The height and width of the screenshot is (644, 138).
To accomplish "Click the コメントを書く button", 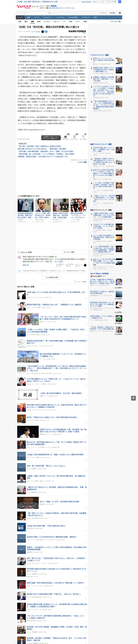I will pos(69,252).
